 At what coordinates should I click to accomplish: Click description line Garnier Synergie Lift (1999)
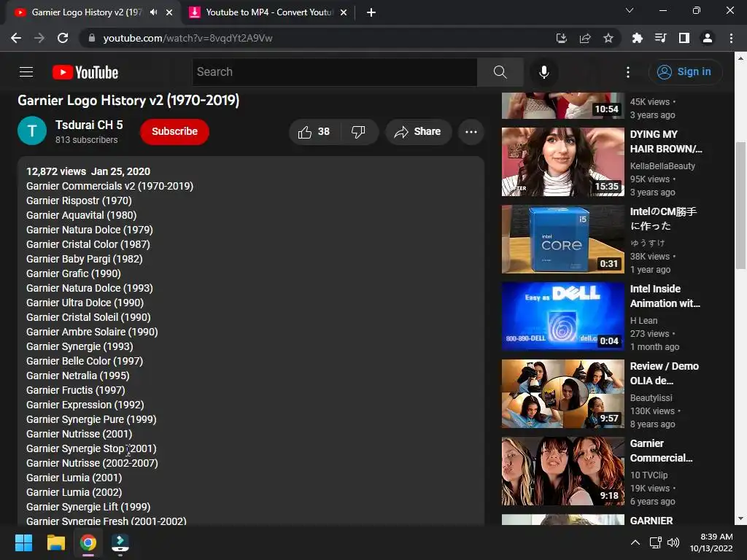click(x=88, y=507)
